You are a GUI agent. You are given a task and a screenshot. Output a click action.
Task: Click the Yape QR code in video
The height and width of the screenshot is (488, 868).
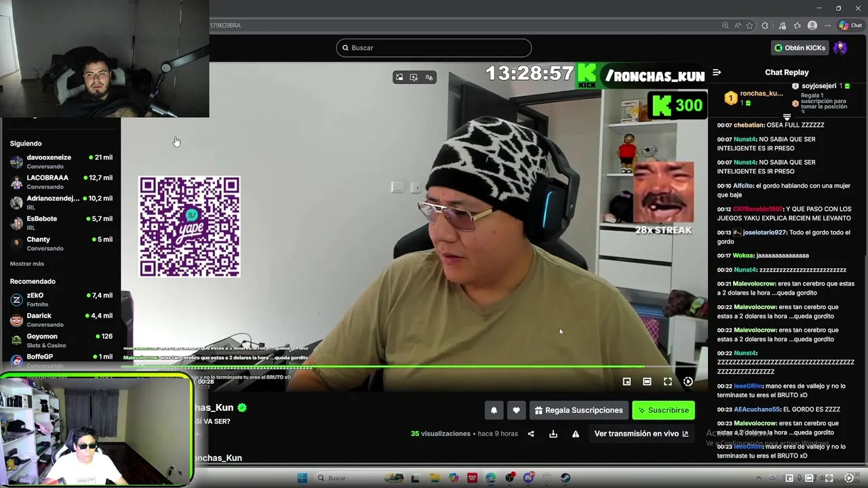[189, 226]
